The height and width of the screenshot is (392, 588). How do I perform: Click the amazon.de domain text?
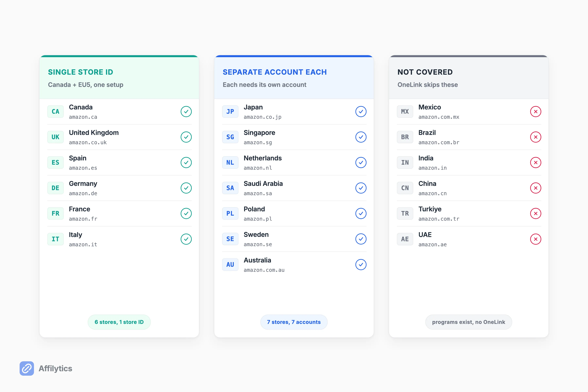tap(83, 194)
